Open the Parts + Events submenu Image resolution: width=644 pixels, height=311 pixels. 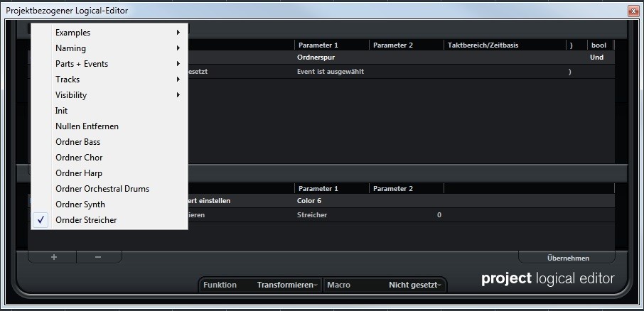coord(109,64)
